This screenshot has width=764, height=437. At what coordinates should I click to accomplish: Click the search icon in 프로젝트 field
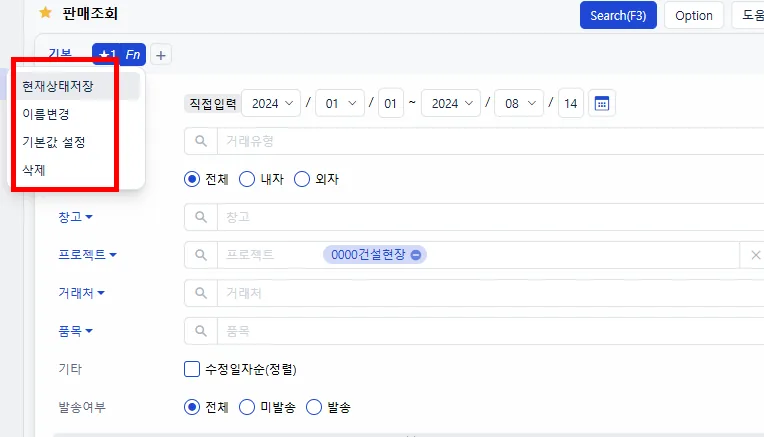[x=201, y=255]
